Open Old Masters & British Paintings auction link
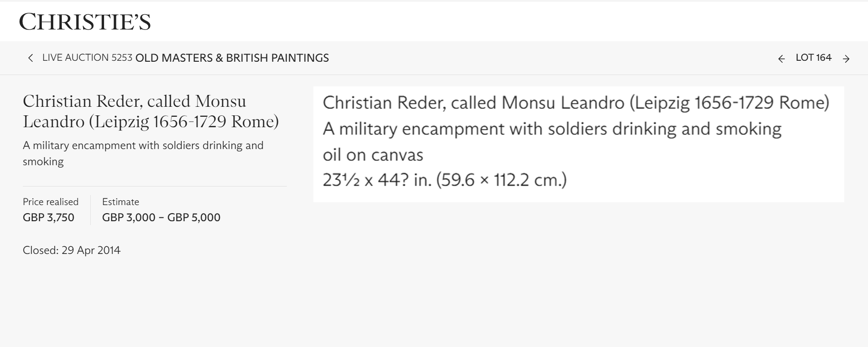 coord(232,58)
